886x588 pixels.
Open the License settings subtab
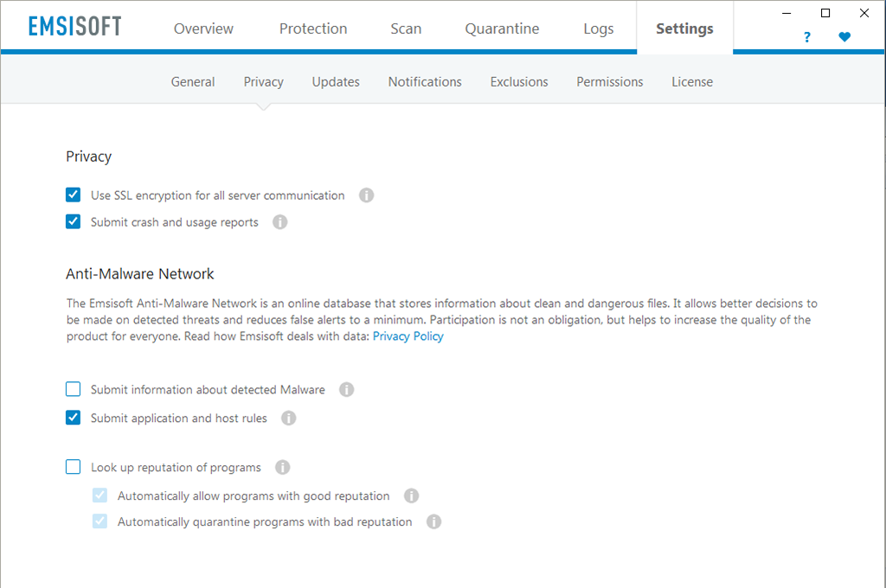[692, 82]
